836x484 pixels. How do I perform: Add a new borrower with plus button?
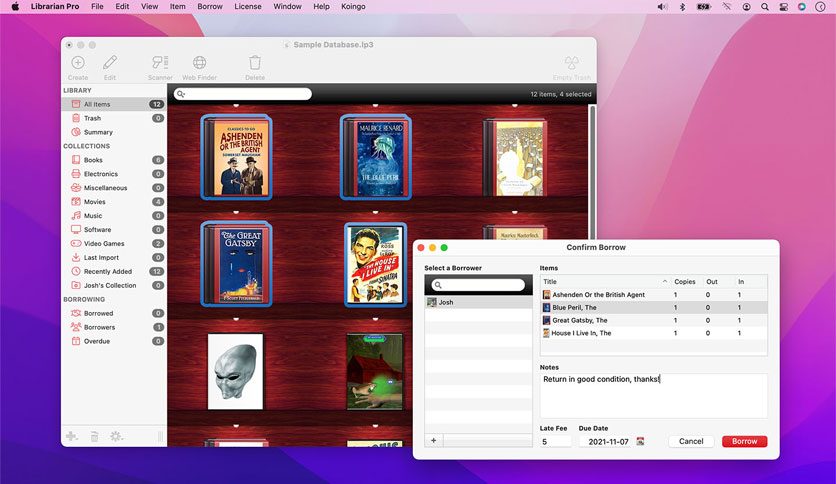(x=433, y=440)
